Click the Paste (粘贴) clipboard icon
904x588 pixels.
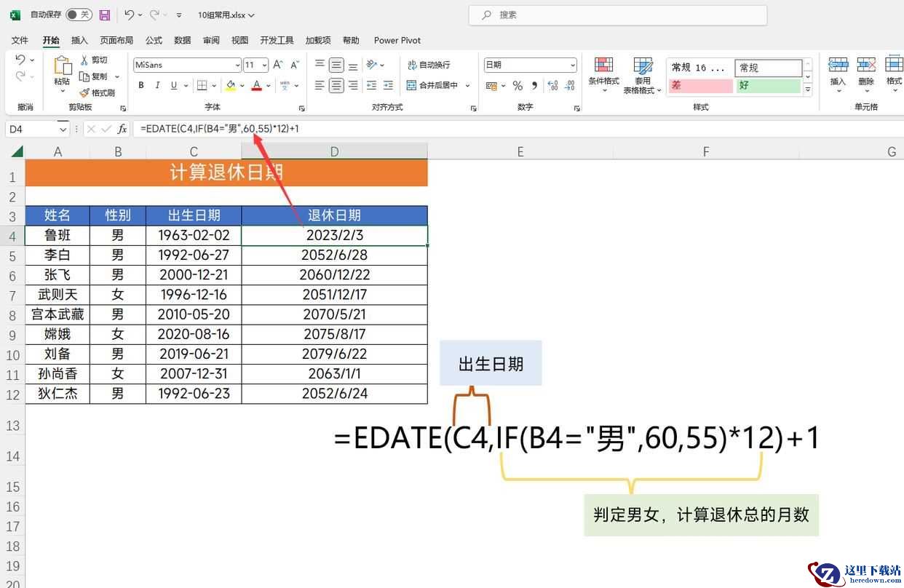tap(62, 67)
